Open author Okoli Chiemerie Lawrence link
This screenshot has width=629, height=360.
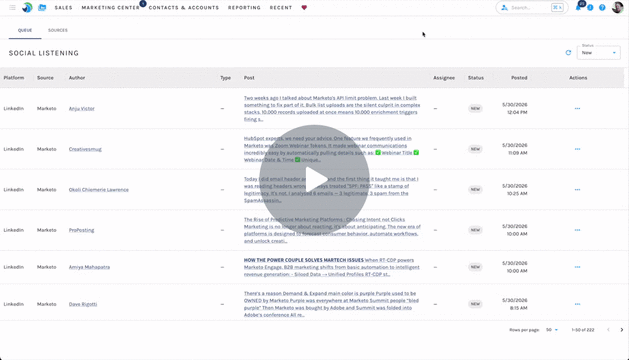click(99, 189)
